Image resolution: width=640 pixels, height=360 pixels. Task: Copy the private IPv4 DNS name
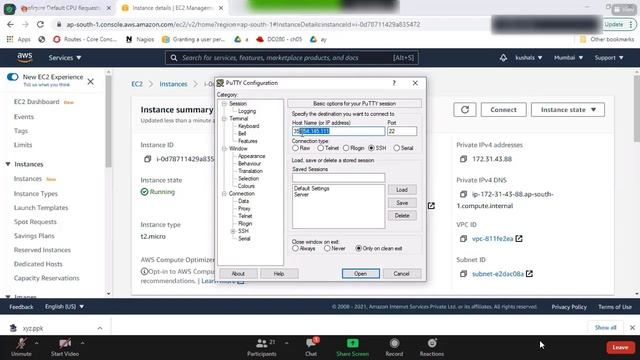[x=463, y=194]
